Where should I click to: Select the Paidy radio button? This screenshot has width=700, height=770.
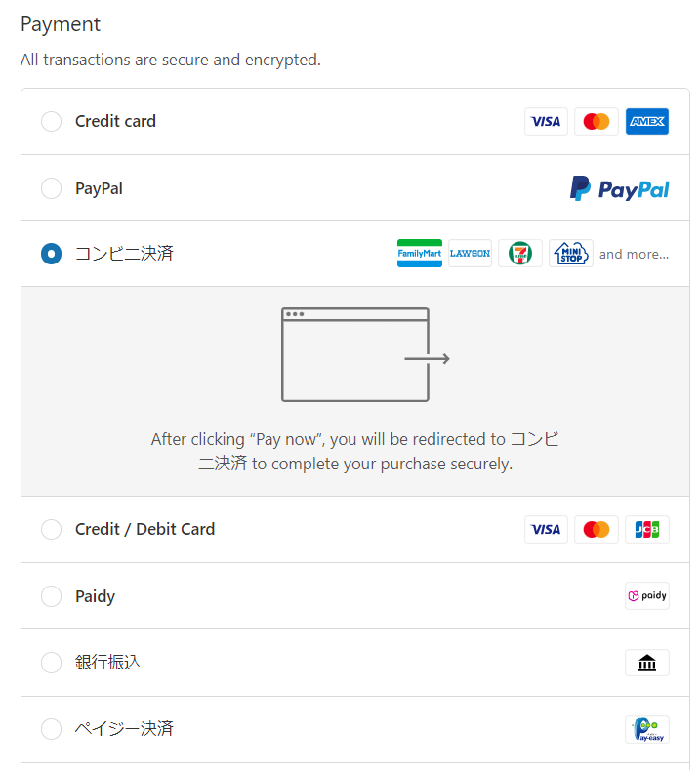pyautogui.click(x=51, y=596)
